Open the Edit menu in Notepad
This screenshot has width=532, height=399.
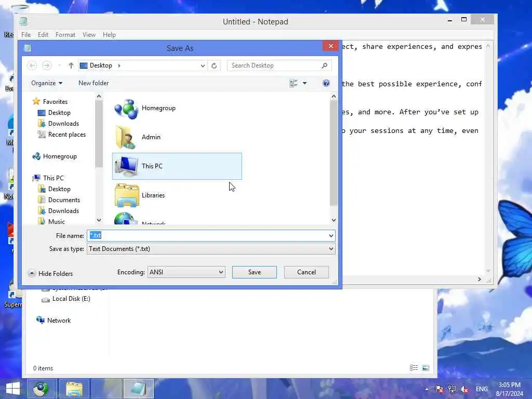pos(43,35)
